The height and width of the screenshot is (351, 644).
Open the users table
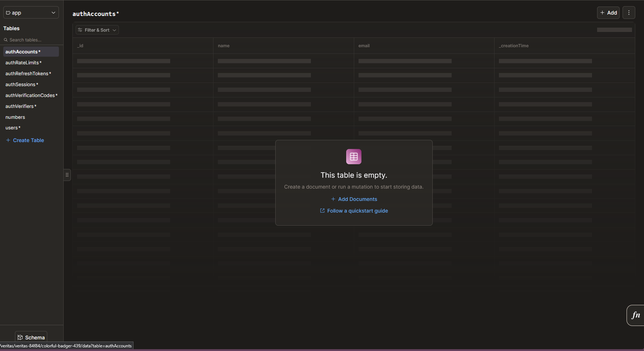point(31,128)
